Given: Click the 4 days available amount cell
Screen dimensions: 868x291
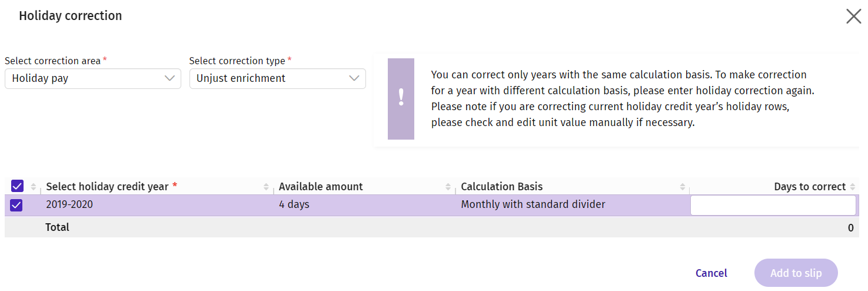Looking at the screenshot, I should pos(294,205).
